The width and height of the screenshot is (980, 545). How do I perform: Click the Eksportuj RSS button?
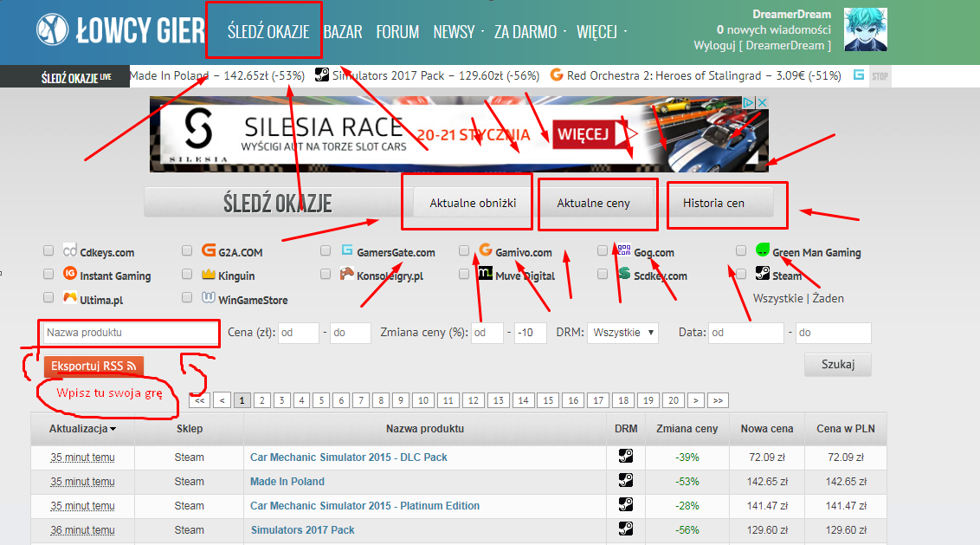point(93,366)
